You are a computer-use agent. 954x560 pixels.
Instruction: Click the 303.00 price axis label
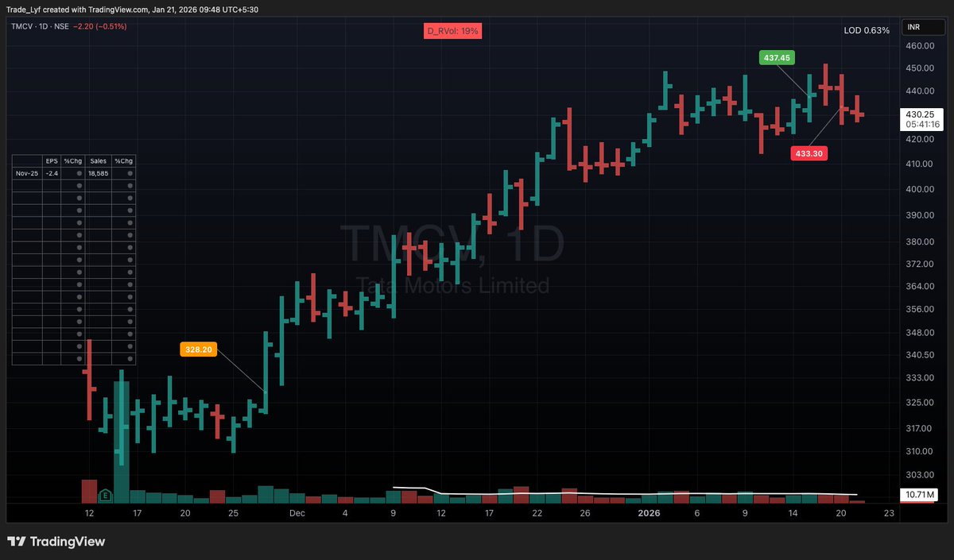(x=919, y=475)
